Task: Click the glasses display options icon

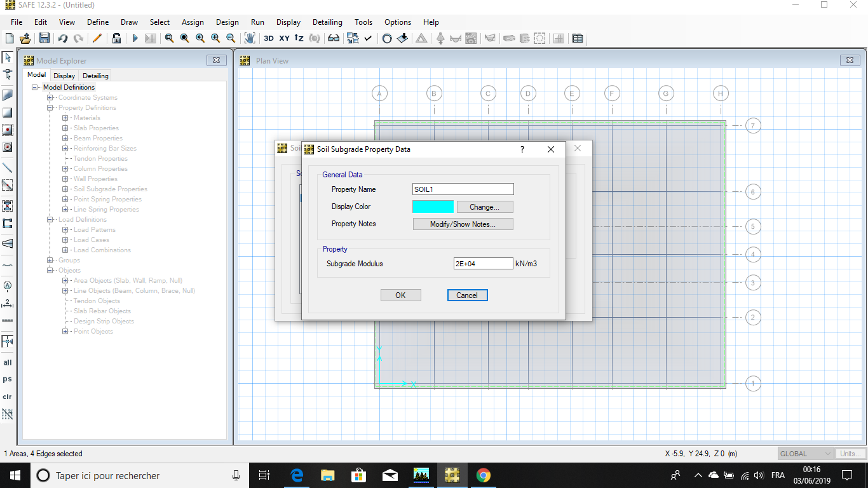Action: pos(334,38)
